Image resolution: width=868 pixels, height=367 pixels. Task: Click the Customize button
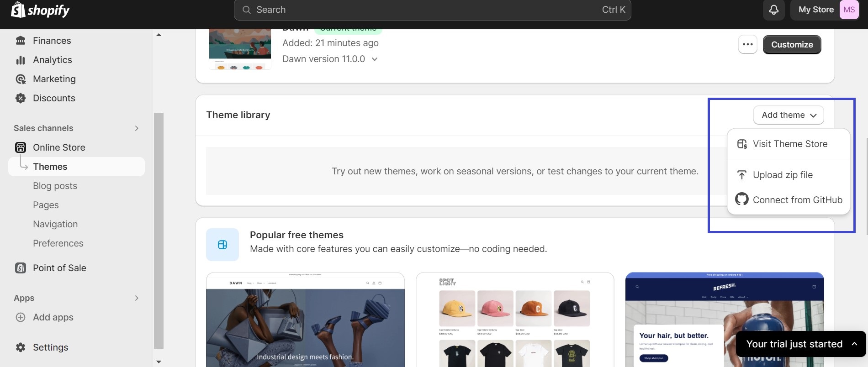792,44
